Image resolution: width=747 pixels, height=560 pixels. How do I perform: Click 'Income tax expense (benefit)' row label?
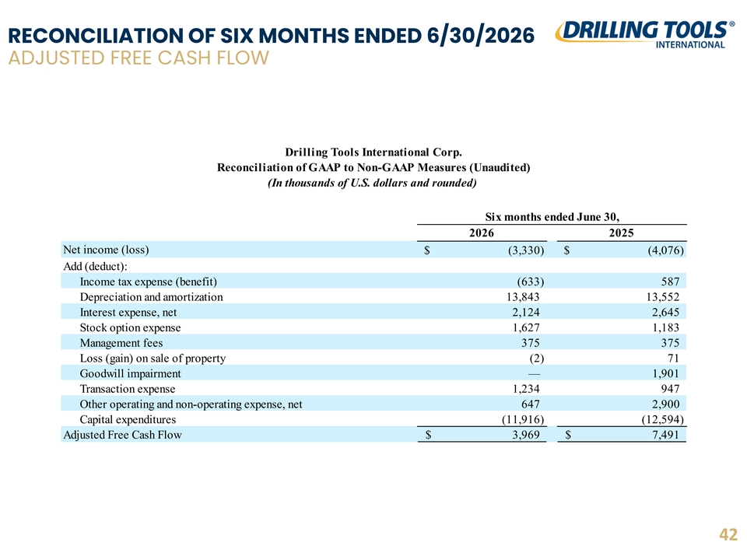coord(148,282)
